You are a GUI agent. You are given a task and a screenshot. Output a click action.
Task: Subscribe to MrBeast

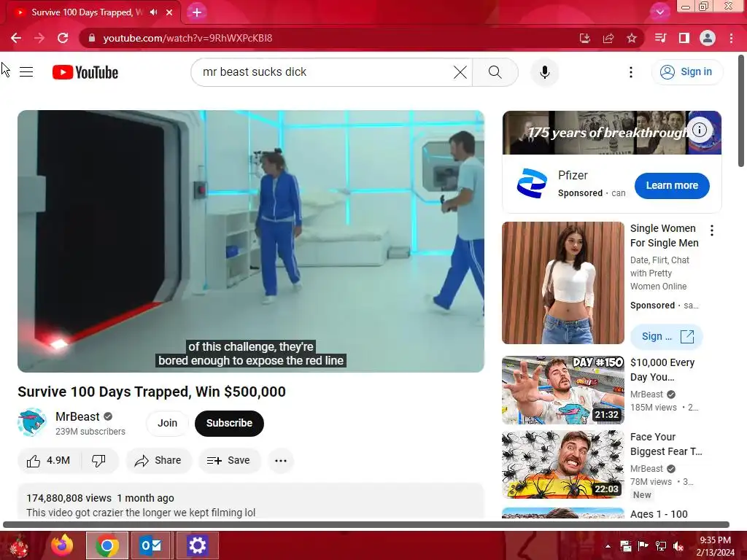(229, 424)
